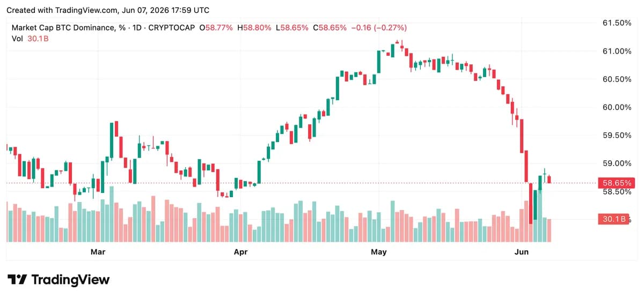
Task: Click the last red candle near 58.65%
Action: click(x=548, y=179)
